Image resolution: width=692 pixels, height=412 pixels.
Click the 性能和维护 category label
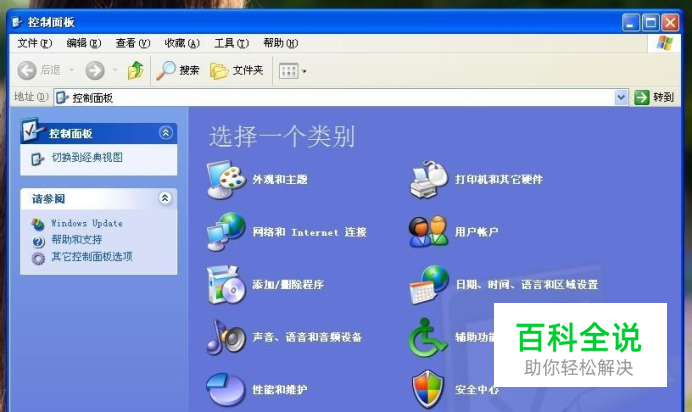coord(280,390)
